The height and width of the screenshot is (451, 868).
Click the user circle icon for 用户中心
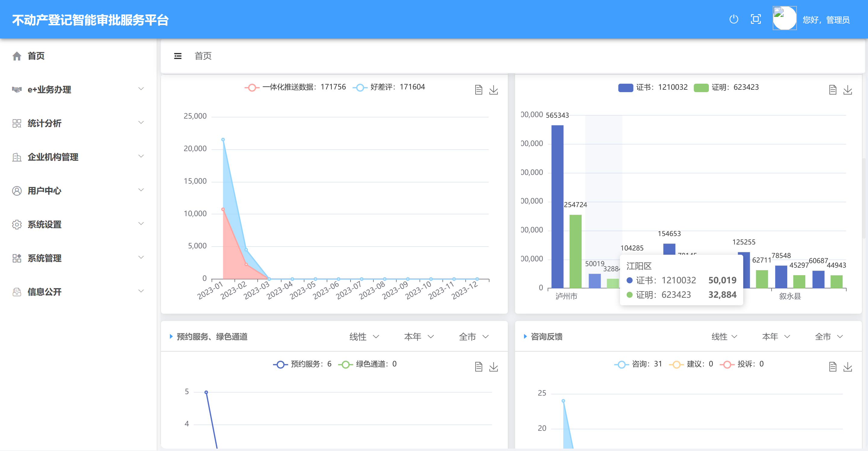(17, 191)
